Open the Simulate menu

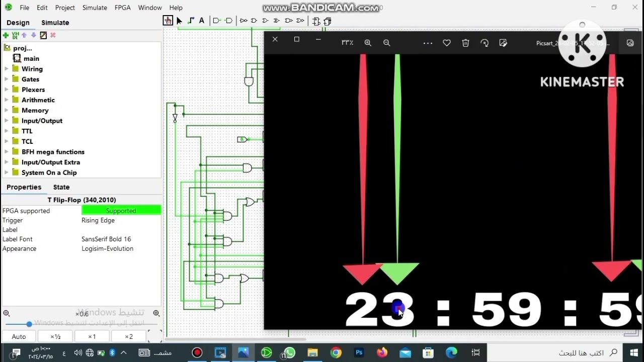[95, 8]
